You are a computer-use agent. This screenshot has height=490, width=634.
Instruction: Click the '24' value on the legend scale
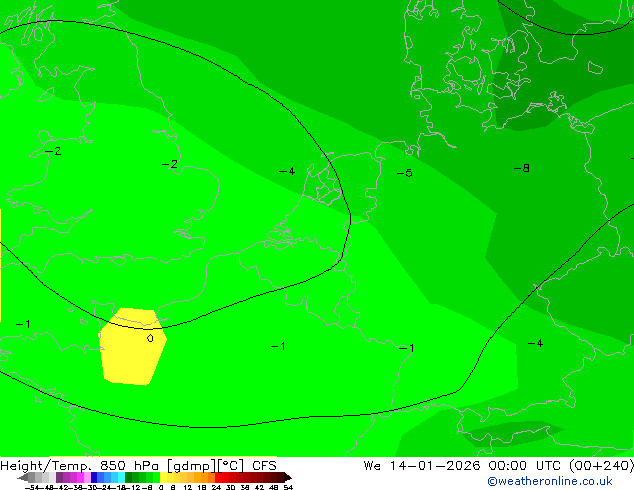point(216,487)
